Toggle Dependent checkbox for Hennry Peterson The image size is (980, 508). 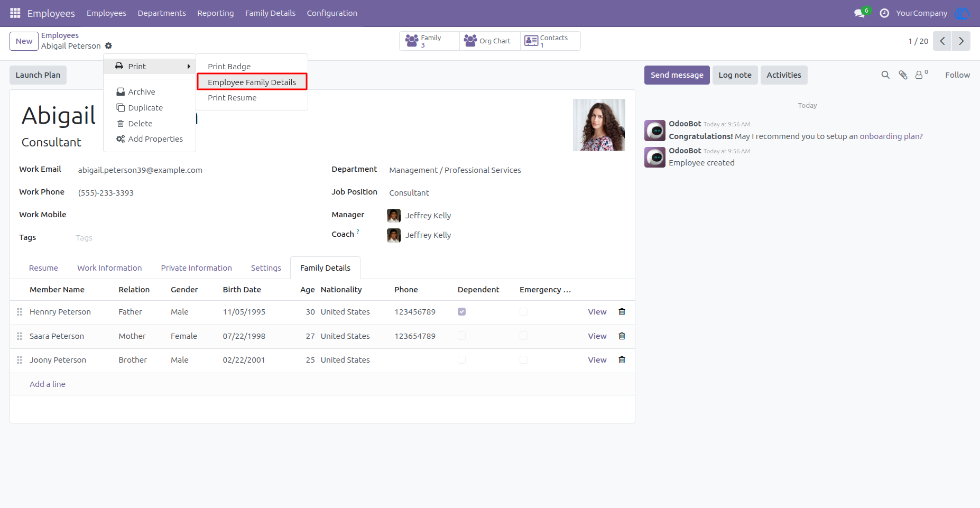[x=461, y=312]
